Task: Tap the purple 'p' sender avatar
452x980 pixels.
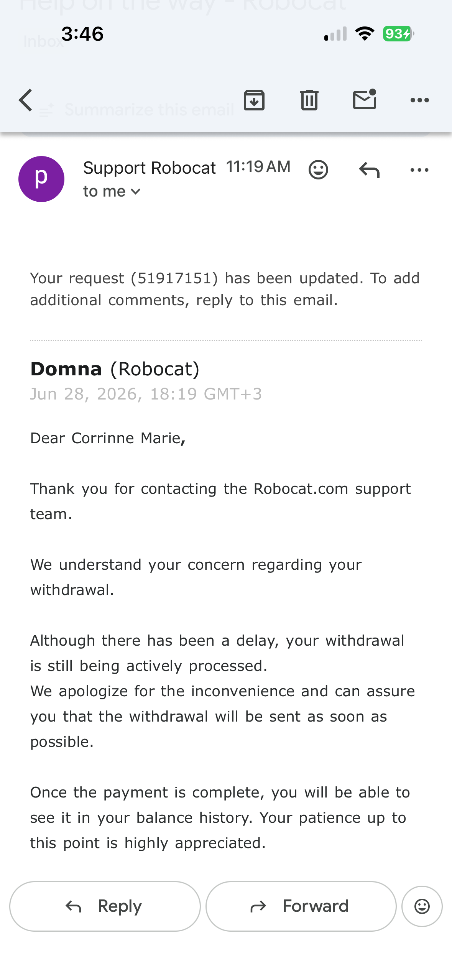Action: pyautogui.click(x=41, y=179)
